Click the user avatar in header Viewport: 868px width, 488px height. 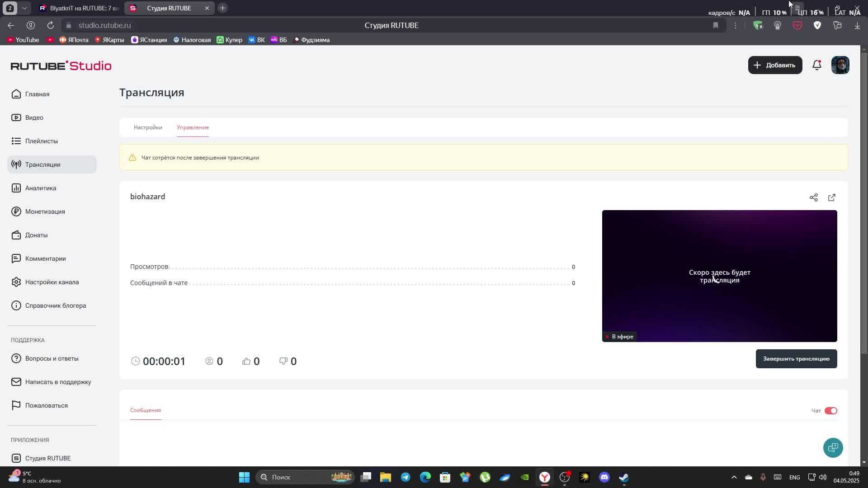(840, 65)
